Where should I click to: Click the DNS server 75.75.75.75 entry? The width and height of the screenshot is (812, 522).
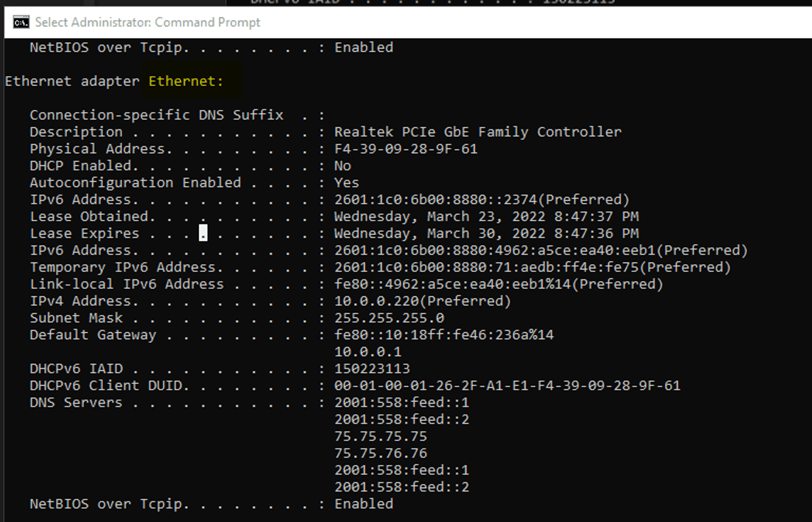point(381,436)
